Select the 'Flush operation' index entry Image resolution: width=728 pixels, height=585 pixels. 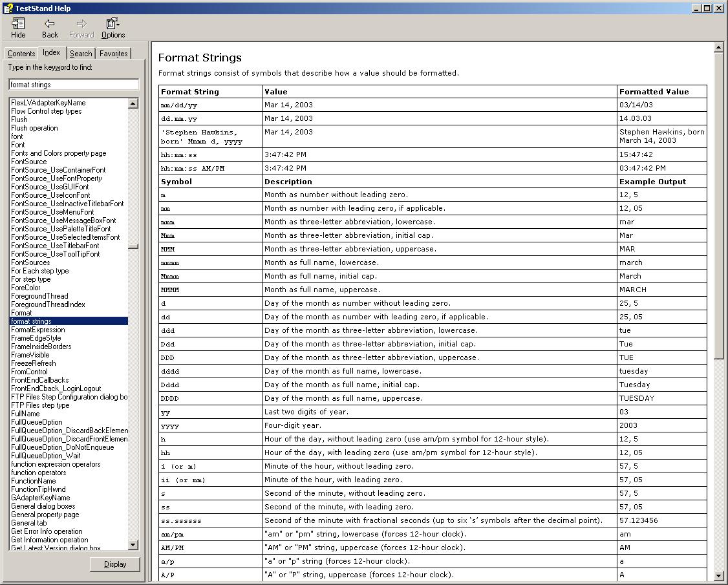[34, 128]
